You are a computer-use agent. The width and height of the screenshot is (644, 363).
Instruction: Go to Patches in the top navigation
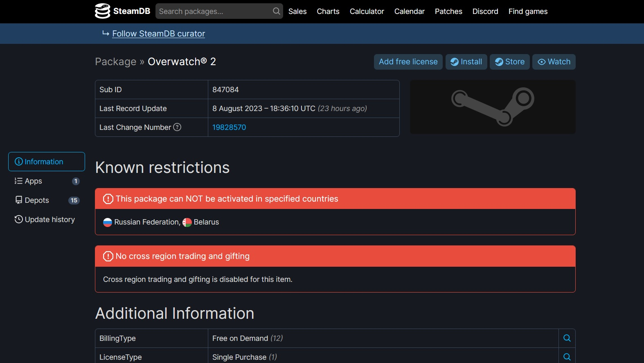point(448,11)
